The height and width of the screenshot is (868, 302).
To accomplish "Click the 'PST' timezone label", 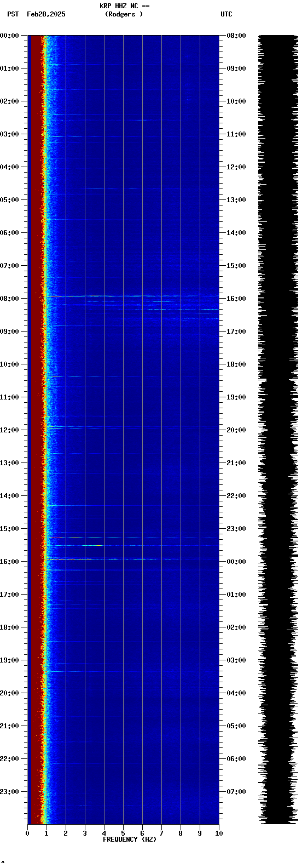I will (13, 14).
